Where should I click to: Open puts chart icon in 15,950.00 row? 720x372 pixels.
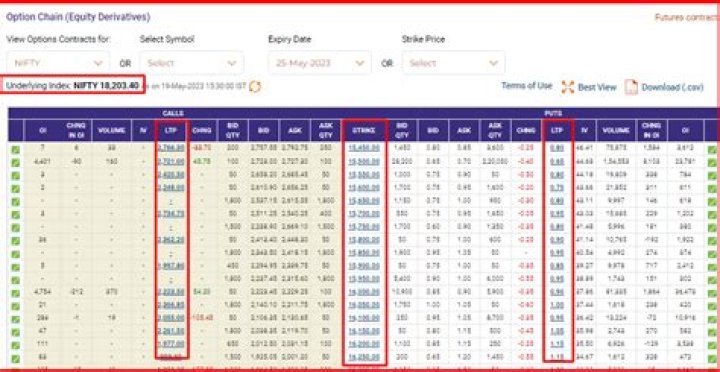tap(712, 280)
